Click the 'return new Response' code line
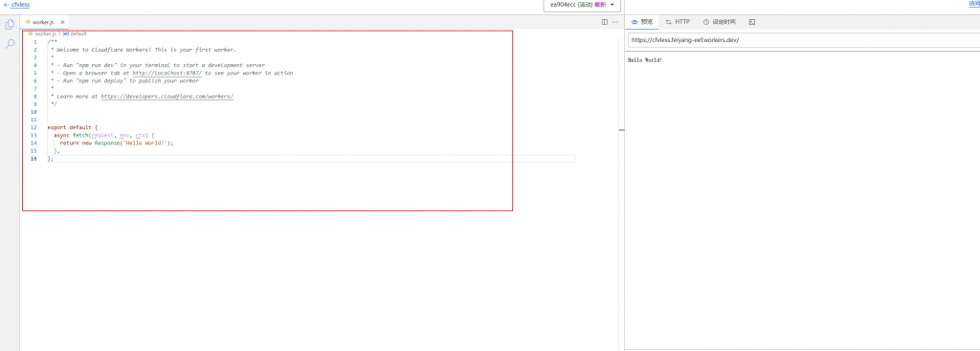Viewport: 980px width, 351px height. pos(116,143)
